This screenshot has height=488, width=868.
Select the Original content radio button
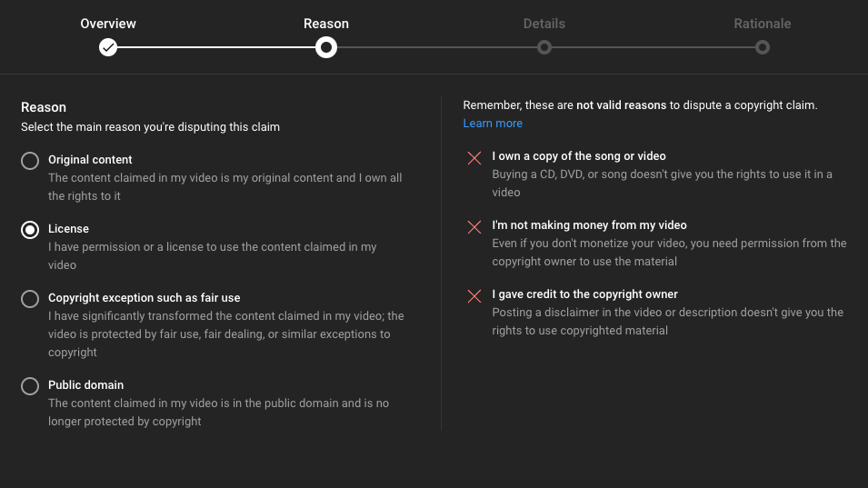[30, 161]
